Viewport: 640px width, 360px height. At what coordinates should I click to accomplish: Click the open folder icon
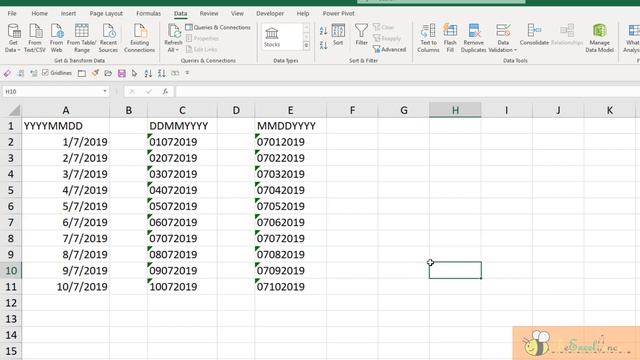pos(108,73)
